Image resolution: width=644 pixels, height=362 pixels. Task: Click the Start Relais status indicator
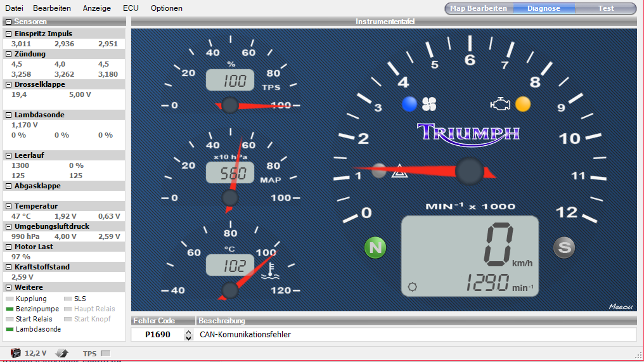click(x=10, y=320)
